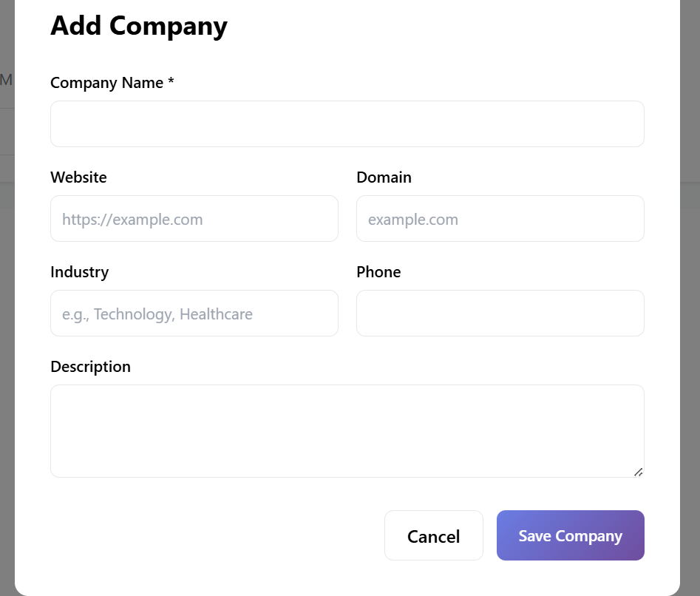Click the partially hidden "M" text behind the dialog
Image resolution: width=700 pixels, height=596 pixels.
(7, 80)
